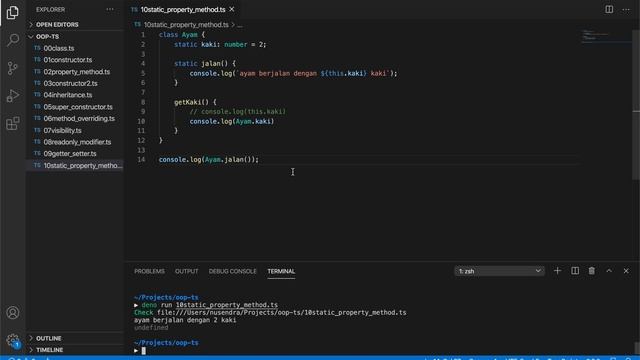Open 04inheritance.ts file
Viewport: 640px width, 360px height.
click(x=75, y=95)
